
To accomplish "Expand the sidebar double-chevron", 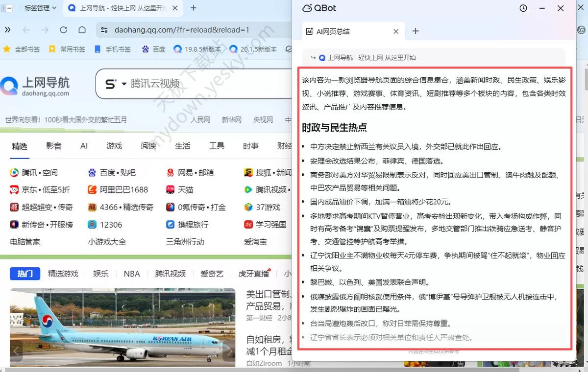I will pos(7,30).
